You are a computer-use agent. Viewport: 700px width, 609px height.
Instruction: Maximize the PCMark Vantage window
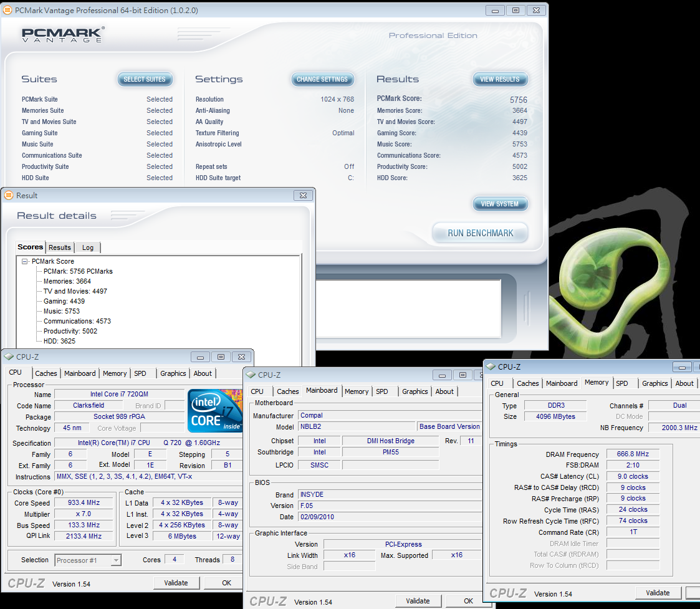coord(515,10)
